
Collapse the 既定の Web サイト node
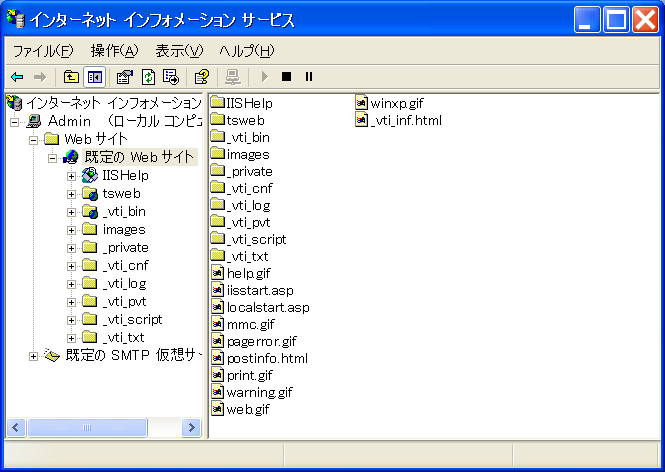[x=53, y=157]
